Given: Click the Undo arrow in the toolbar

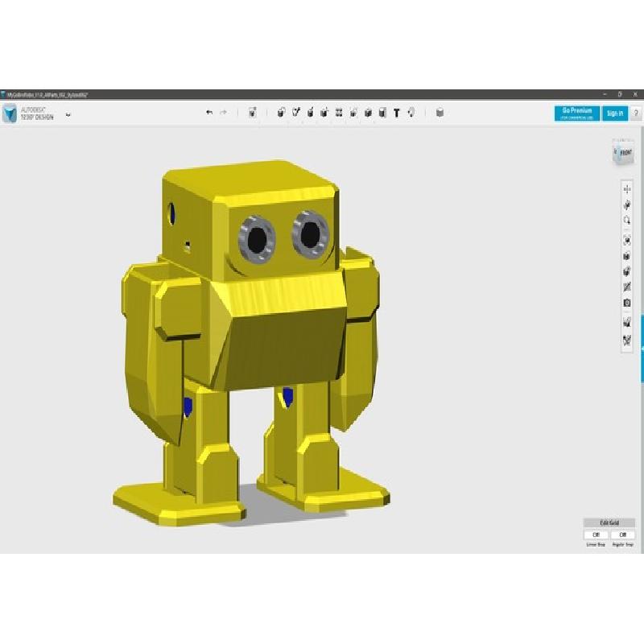Looking at the screenshot, I should (209, 114).
